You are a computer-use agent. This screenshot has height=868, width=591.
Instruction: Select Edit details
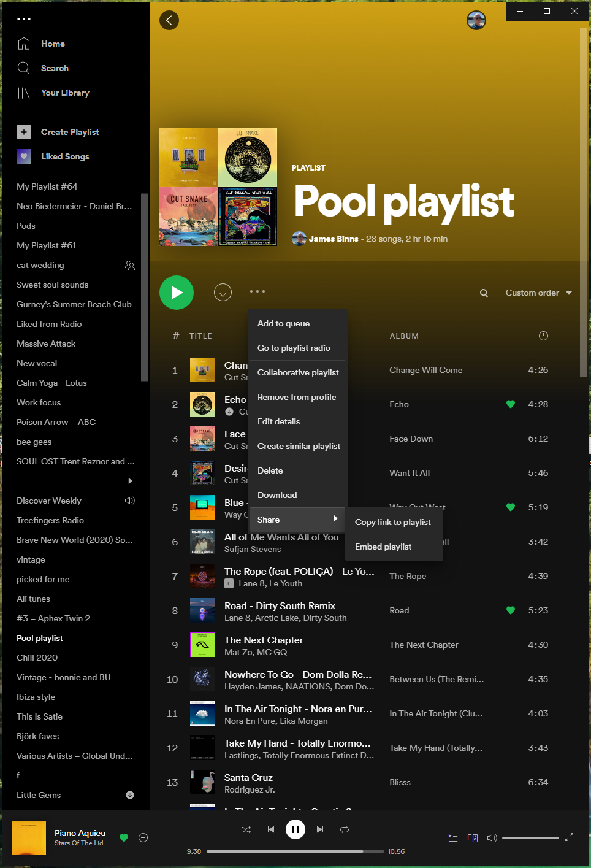(x=297, y=421)
